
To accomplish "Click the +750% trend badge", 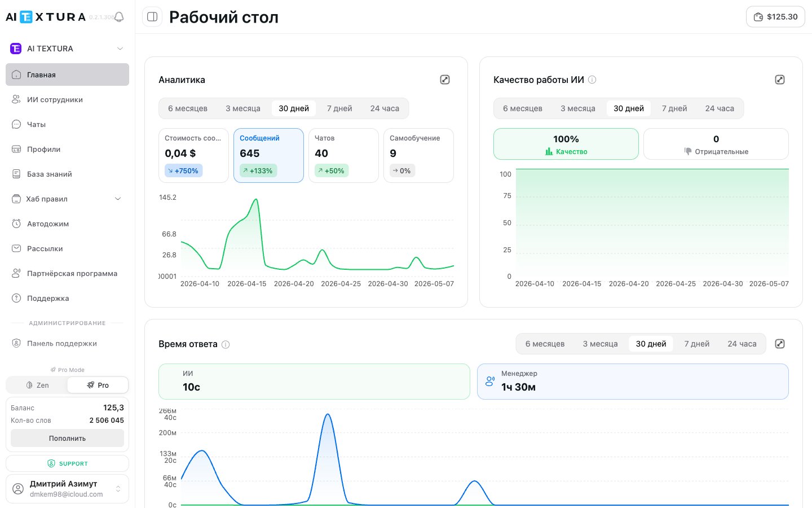I will point(184,170).
